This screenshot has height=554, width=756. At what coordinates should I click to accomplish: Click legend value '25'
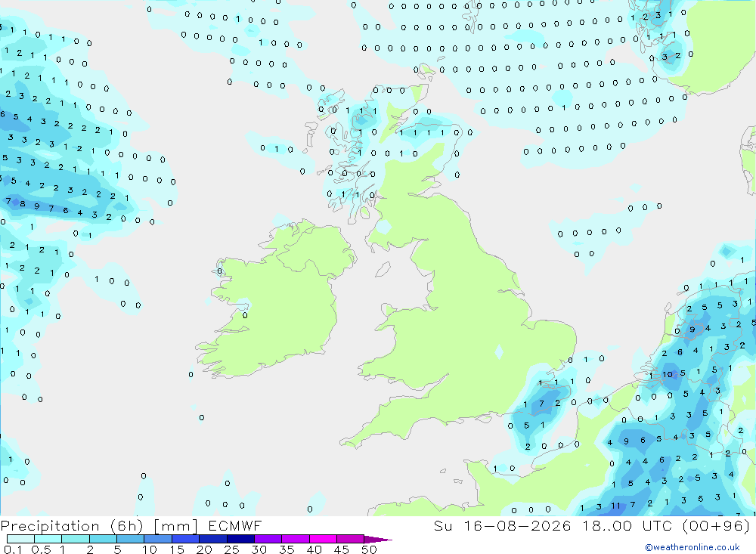click(231, 549)
